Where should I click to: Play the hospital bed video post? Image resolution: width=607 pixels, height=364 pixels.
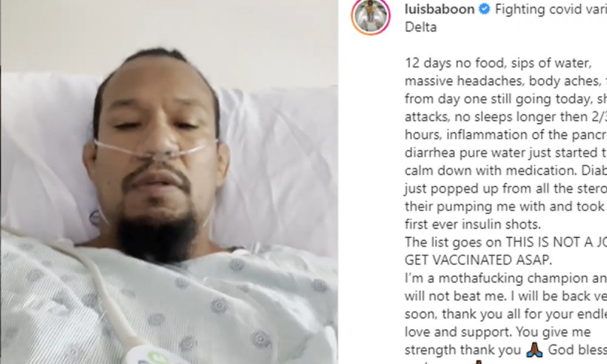click(x=169, y=182)
